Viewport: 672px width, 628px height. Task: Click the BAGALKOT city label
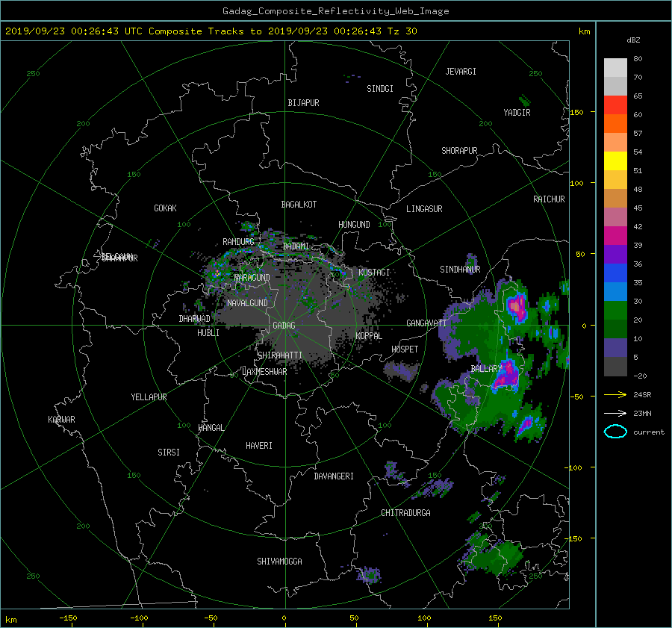pos(299,205)
